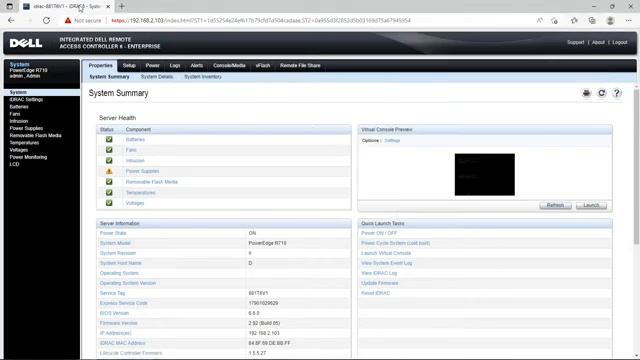The image size is (640, 360).
Task: Click the virtual console preview thumbnail
Action: click(x=484, y=174)
